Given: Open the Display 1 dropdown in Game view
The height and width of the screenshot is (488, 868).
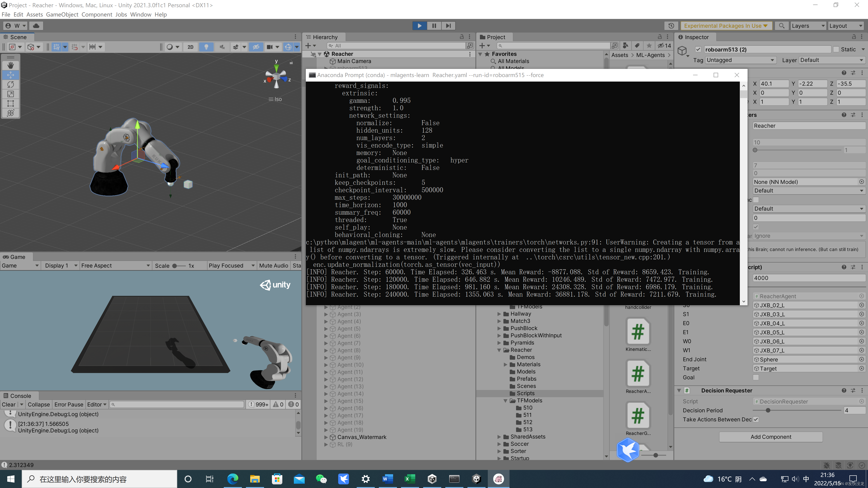Looking at the screenshot, I should tap(61, 265).
